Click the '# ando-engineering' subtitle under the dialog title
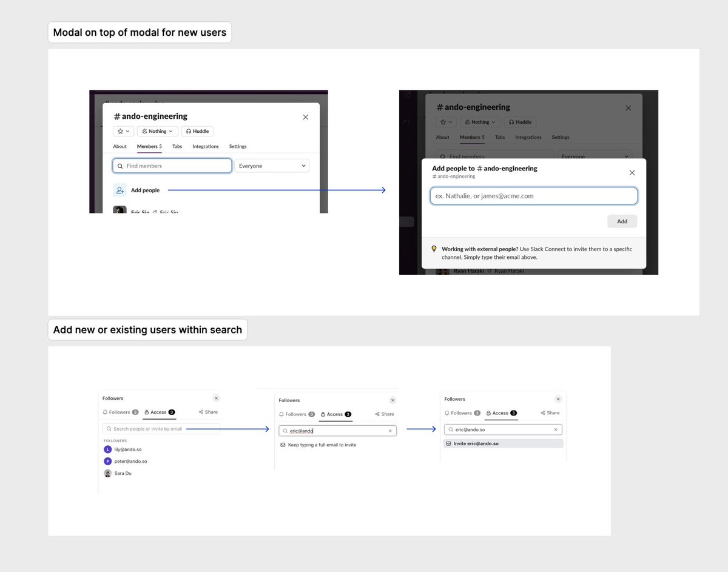728x572 pixels. pos(454,177)
